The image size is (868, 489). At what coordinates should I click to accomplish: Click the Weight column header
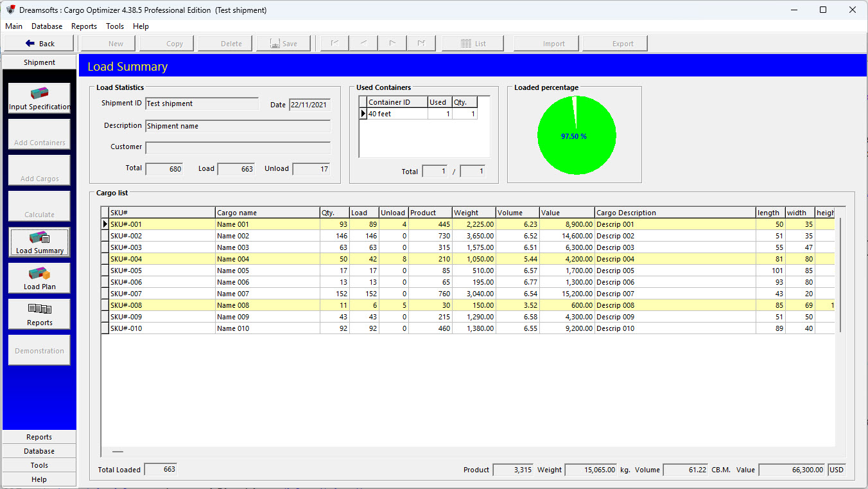tap(474, 213)
